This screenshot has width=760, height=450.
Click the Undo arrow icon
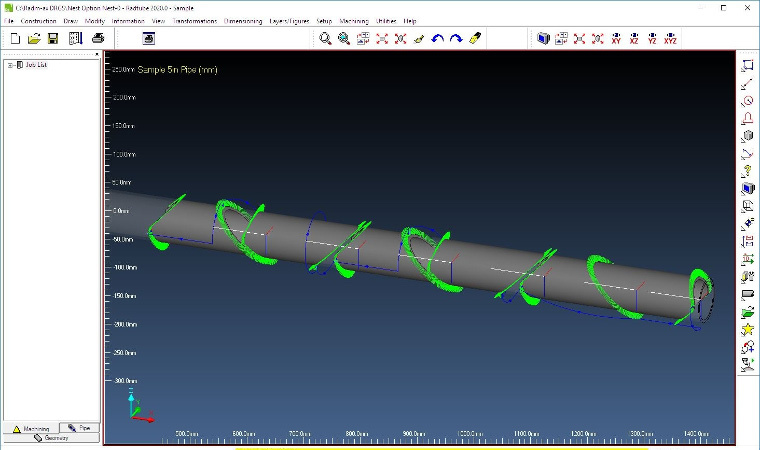[437, 38]
